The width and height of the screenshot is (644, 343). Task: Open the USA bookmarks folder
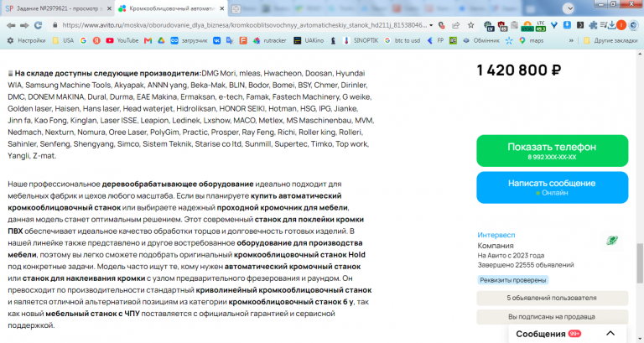pyautogui.click(x=63, y=40)
